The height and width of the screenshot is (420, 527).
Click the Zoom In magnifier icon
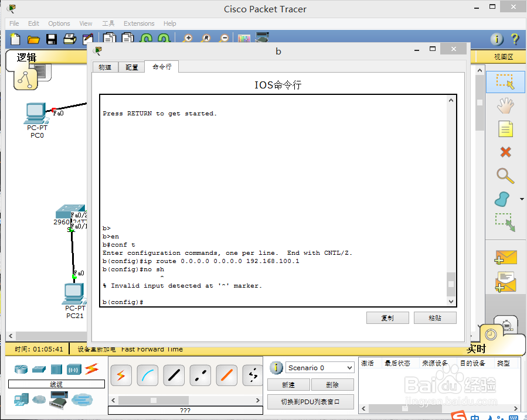tap(188, 39)
